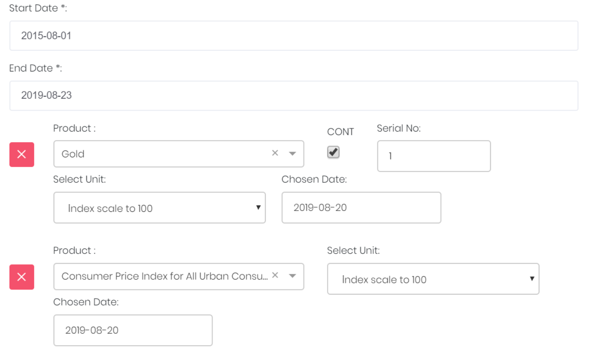Focus the End Date field

pos(294,96)
